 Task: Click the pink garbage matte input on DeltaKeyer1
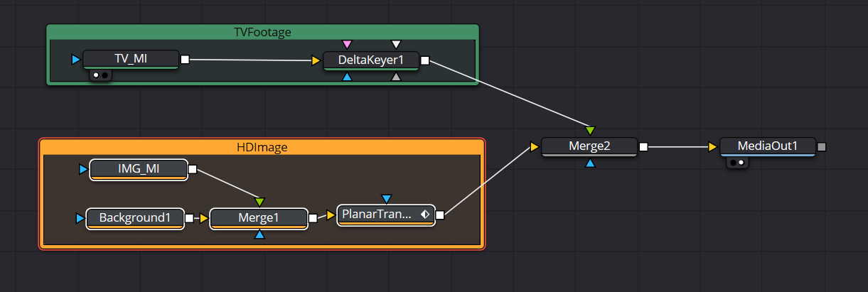click(347, 45)
